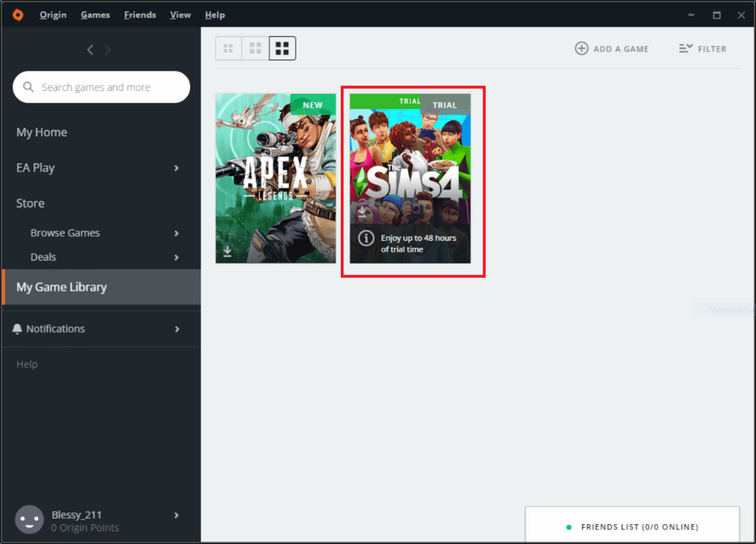Go back with the left arrow
This screenshot has height=544, width=756.
tap(90, 50)
